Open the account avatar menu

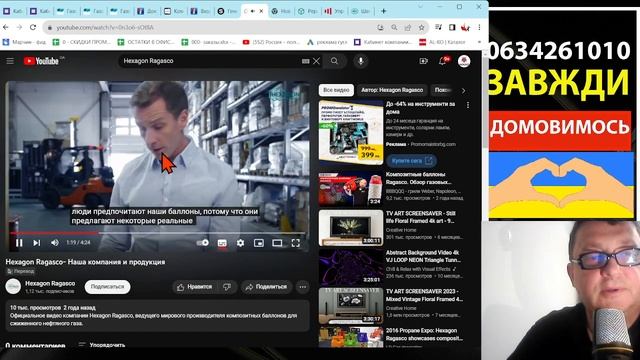click(464, 61)
